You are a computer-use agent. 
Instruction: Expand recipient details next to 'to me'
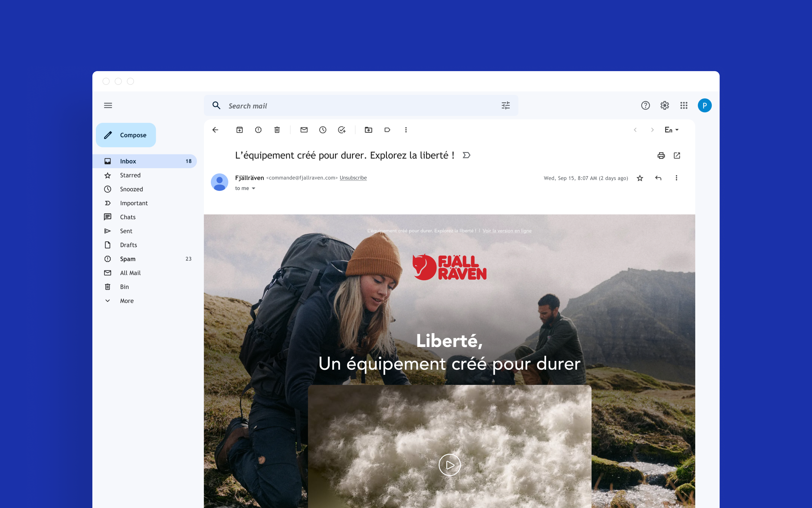(254, 188)
